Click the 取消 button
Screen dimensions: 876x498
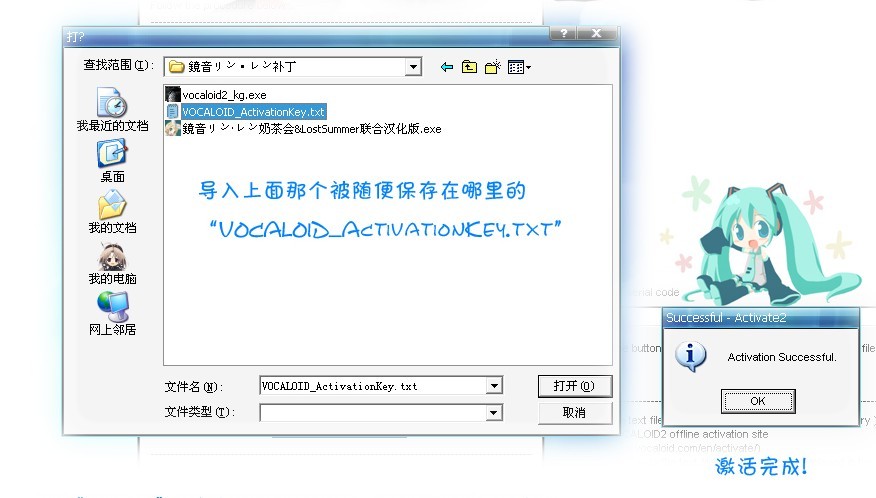tap(575, 413)
